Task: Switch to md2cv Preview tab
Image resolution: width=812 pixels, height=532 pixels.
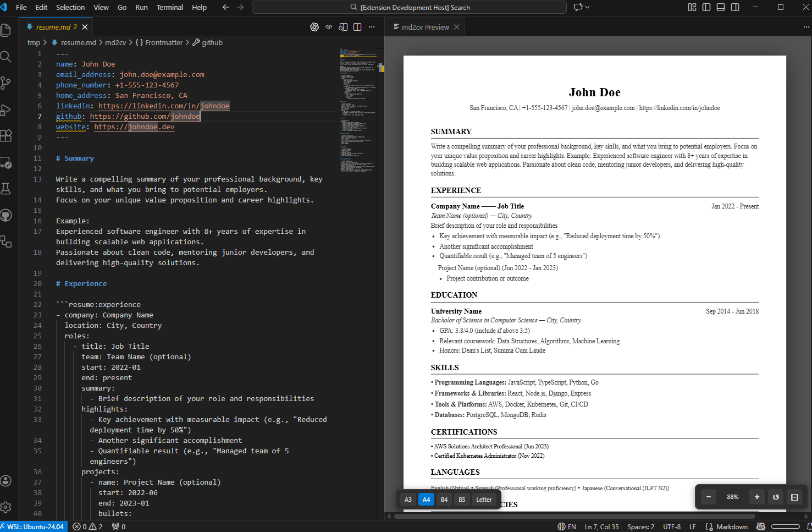Action: coord(426,27)
